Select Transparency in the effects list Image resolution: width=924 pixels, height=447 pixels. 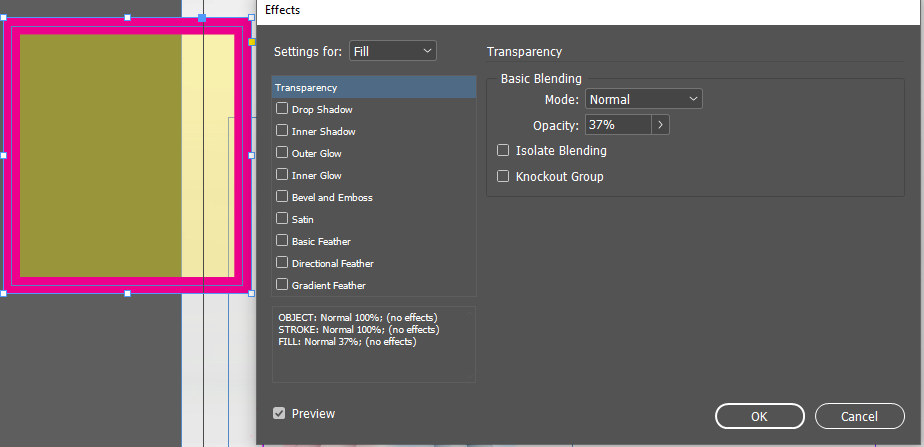(x=373, y=88)
